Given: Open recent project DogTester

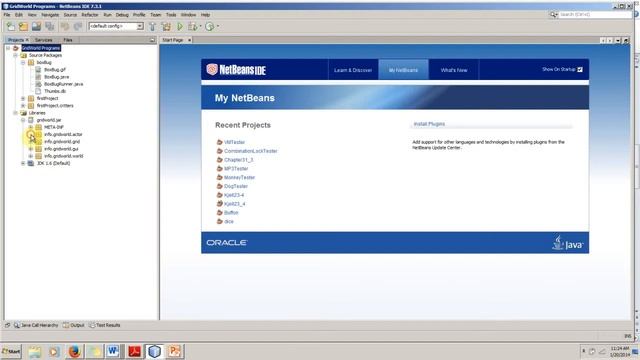Looking at the screenshot, I should click(x=236, y=186).
